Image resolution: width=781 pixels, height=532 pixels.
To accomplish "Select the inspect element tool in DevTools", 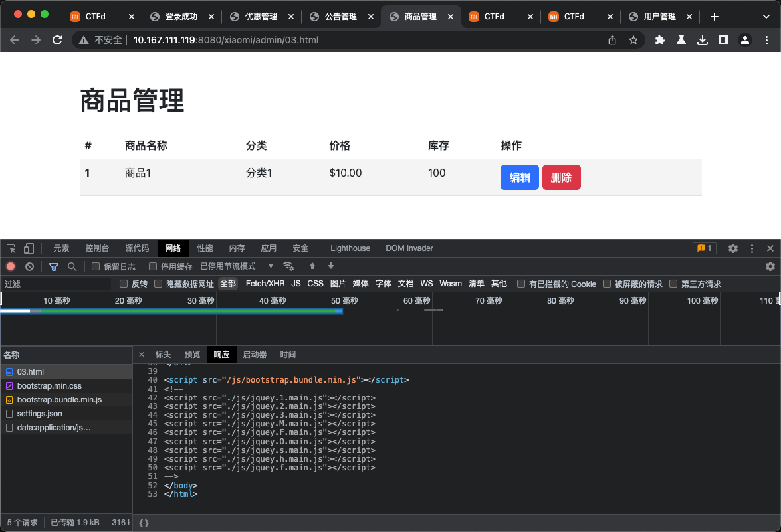I will [10, 248].
